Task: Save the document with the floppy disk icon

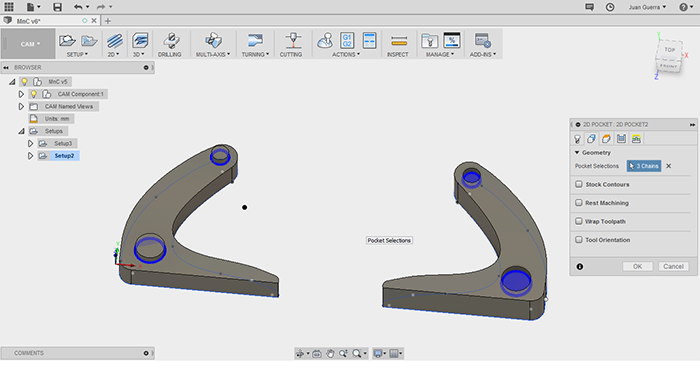Action: [57, 7]
